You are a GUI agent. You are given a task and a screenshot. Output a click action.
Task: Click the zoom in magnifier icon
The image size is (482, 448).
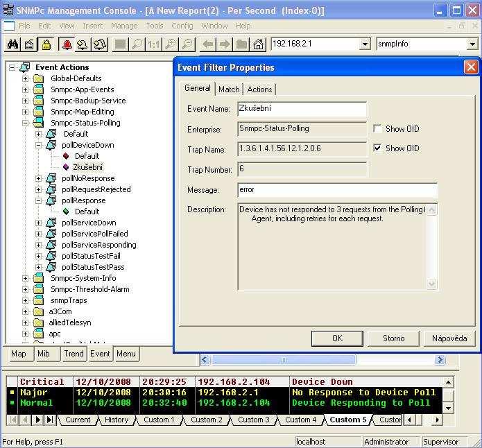[170, 44]
